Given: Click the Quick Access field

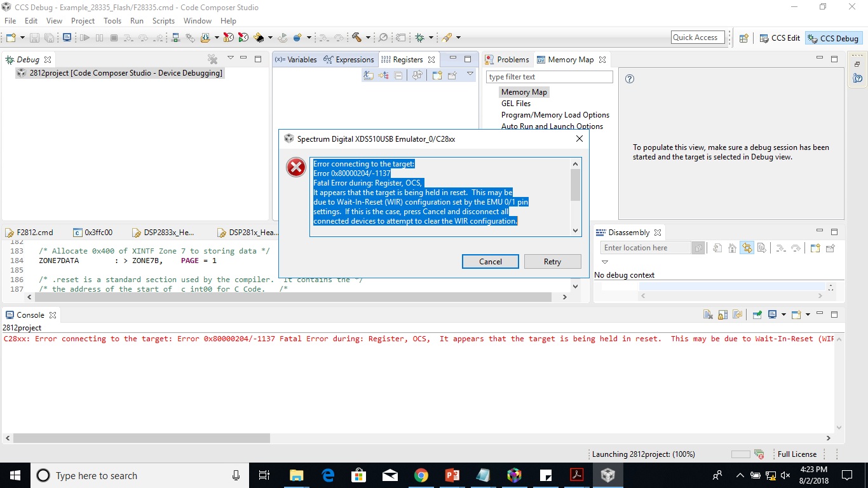Looking at the screenshot, I should 698,37.
